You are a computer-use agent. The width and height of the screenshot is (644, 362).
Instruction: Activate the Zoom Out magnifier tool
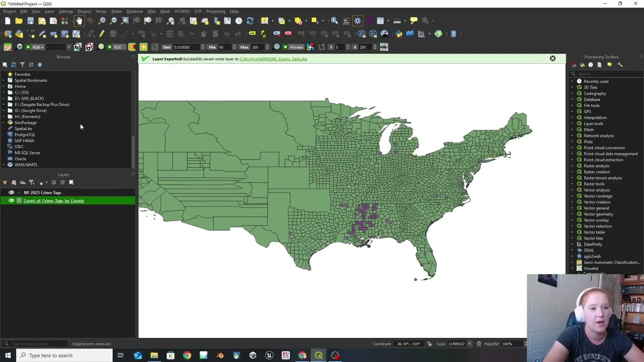114,21
